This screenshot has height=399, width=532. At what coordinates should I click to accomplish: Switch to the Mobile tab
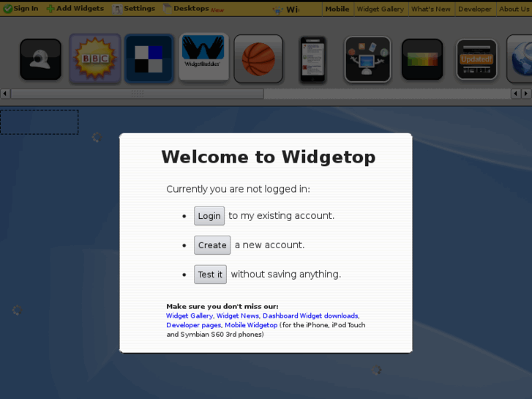click(337, 10)
